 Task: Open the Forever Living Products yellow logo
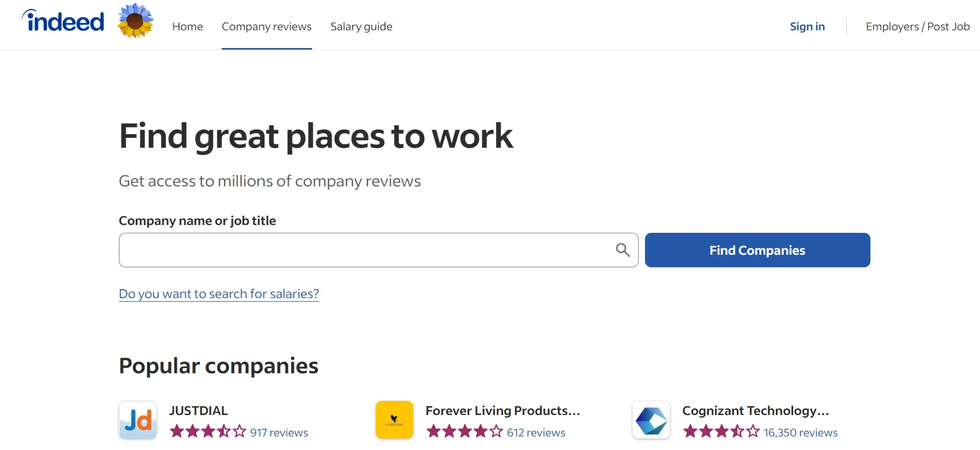click(395, 420)
